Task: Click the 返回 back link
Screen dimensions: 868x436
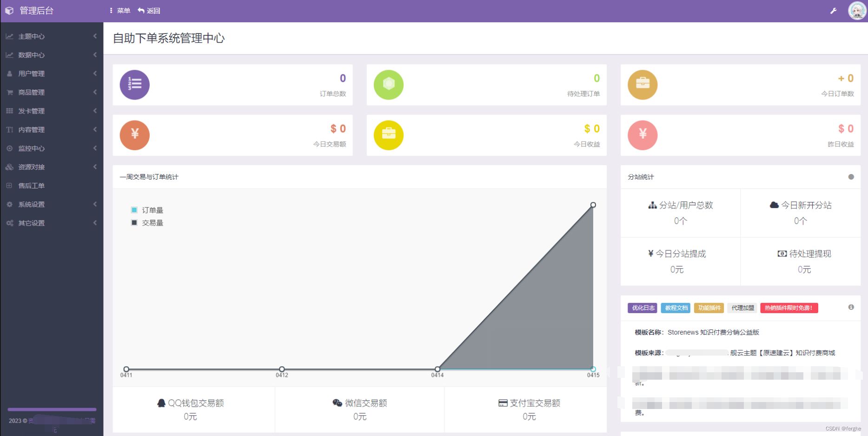Action: click(153, 10)
